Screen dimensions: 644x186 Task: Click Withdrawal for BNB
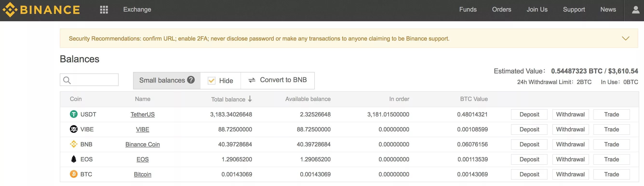coord(570,144)
